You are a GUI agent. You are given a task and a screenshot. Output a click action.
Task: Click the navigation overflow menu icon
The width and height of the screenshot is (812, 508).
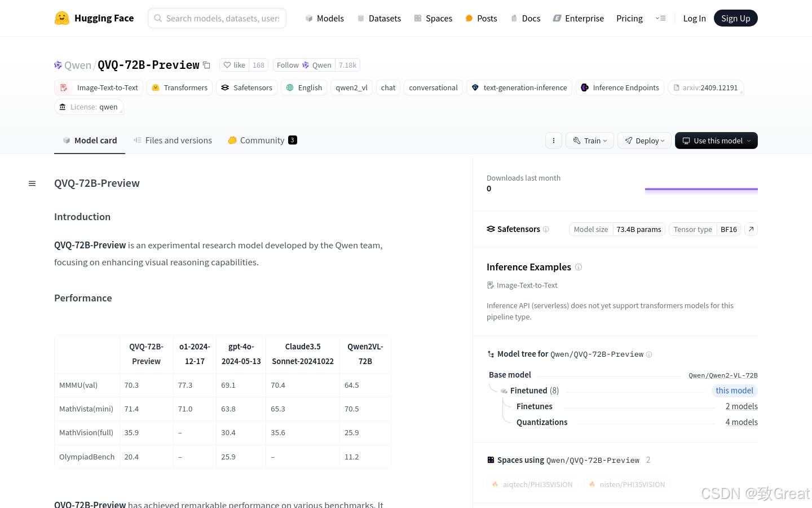(x=660, y=18)
